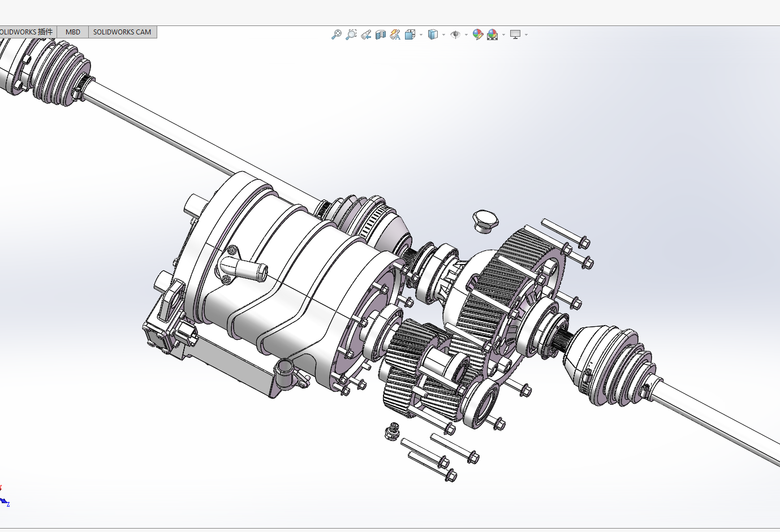The height and width of the screenshot is (532, 780).
Task: Click the Zoom to Fit icon
Action: point(337,34)
